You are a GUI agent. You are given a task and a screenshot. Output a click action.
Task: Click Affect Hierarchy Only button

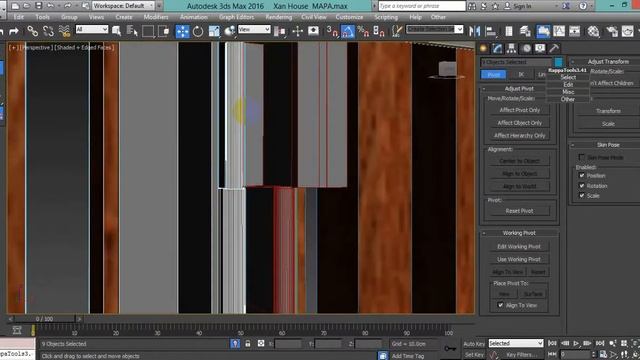(519, 136)
